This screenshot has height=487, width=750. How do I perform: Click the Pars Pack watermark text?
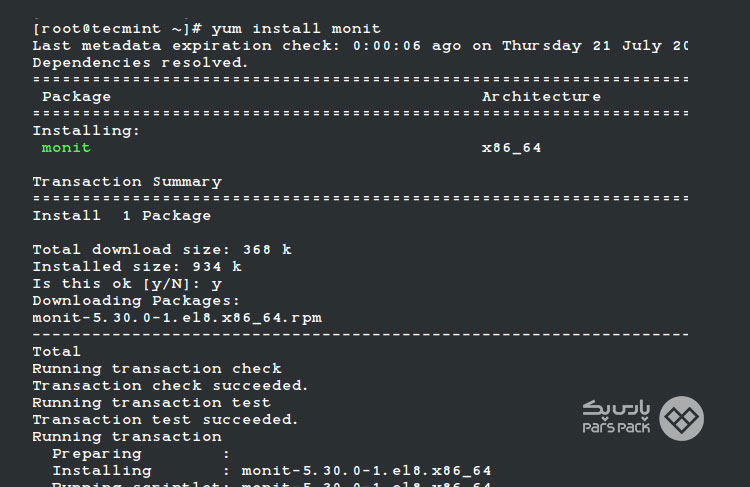click(x=616, y=417)
